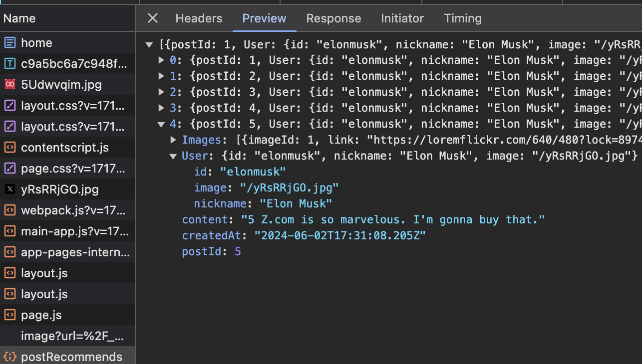Select the contentscript.js request
This screenshot has width=642, height=364.
(x=67, y=148)
